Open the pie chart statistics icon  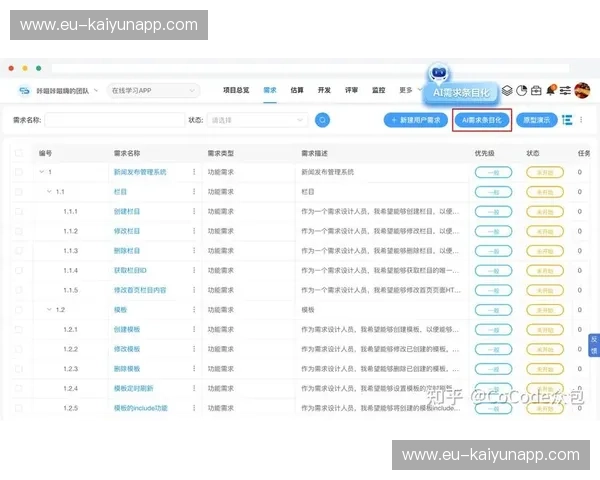522,91
